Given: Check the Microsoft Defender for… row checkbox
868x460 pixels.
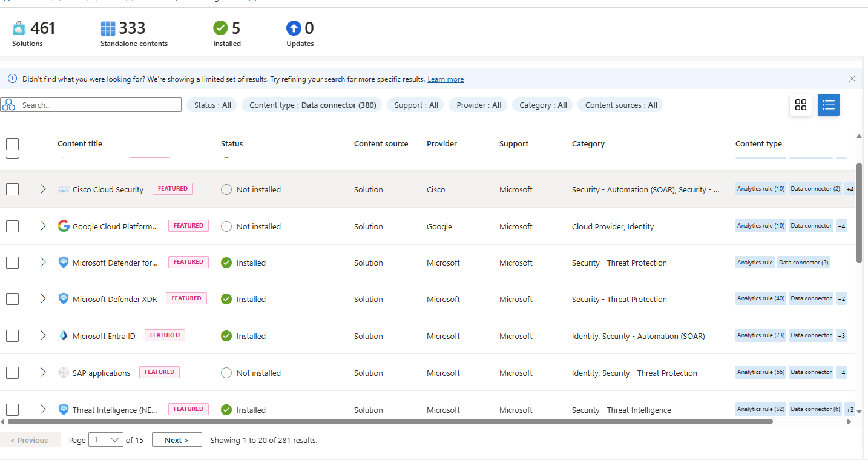Looking at the screenshot, I should pyautogui.click(x=12, y=263).
